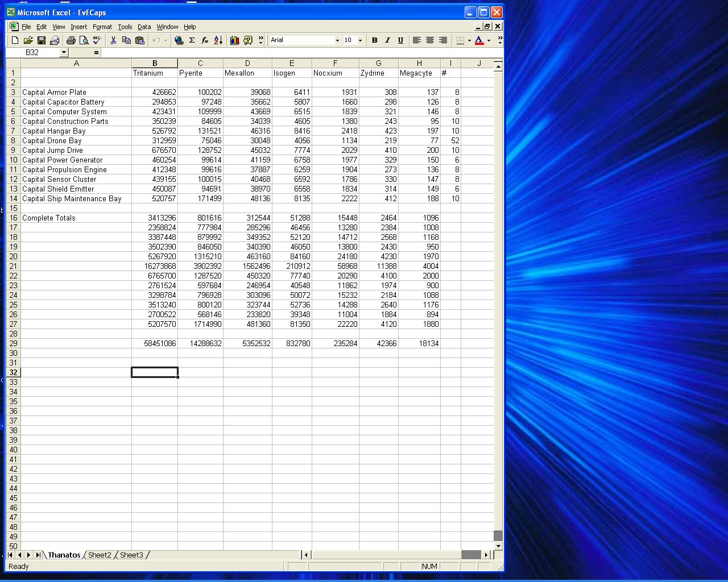
Task: Select the Thanatos sheet tab
Action: [64, 555]
